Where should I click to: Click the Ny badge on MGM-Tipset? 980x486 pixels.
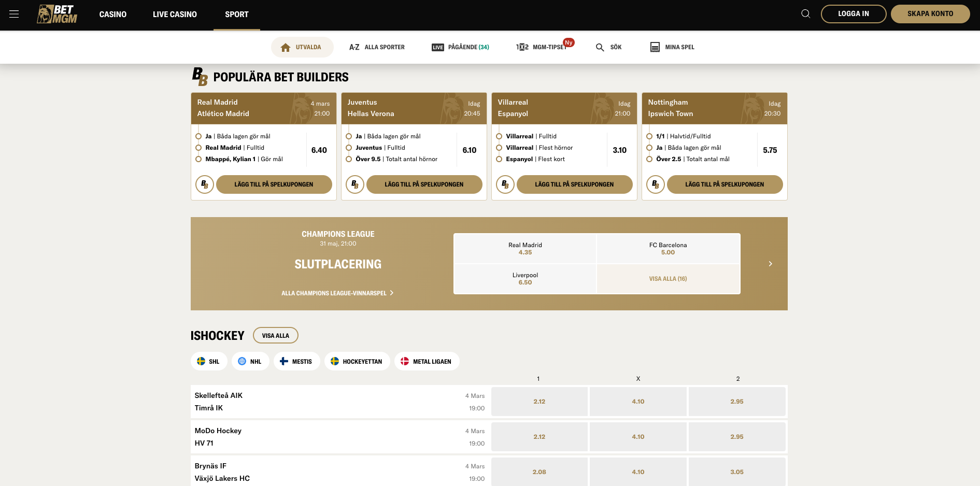point(569,42)
